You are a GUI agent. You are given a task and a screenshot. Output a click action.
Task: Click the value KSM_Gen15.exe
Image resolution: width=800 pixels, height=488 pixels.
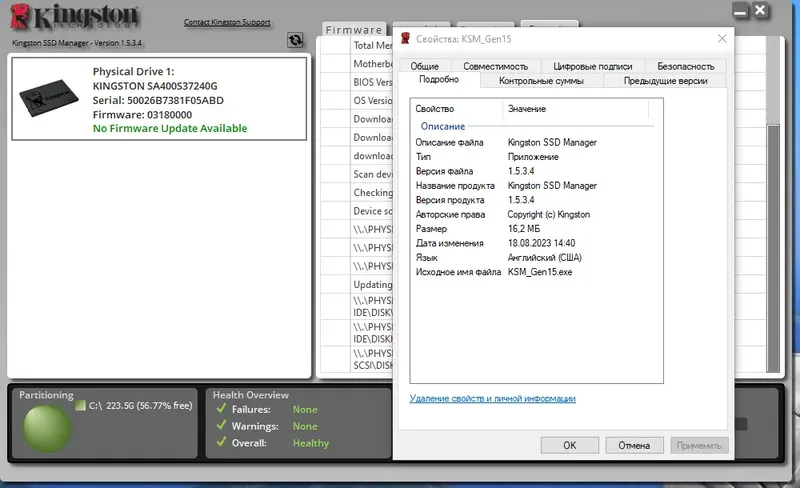pos(540,272)
